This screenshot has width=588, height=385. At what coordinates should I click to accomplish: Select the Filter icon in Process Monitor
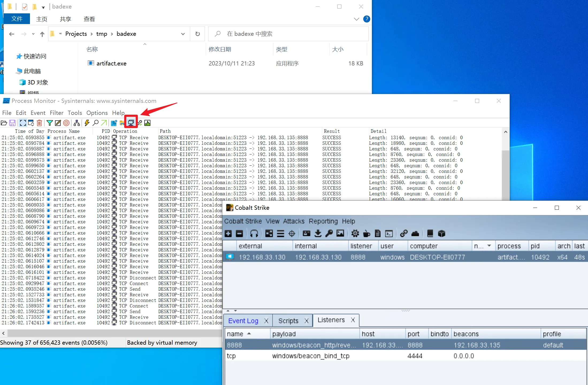pos(50,123)
